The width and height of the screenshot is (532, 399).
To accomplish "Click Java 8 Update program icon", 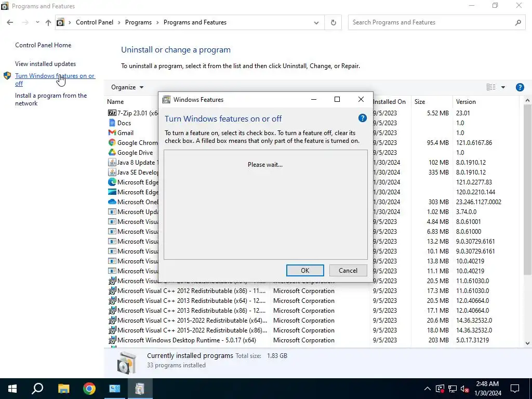I will coord(112,162).
